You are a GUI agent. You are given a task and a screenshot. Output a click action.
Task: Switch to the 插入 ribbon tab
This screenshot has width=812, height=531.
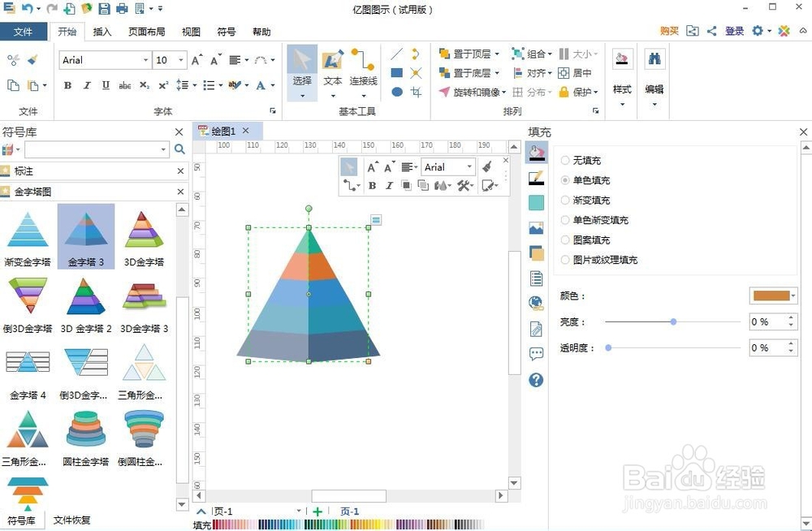103,32
